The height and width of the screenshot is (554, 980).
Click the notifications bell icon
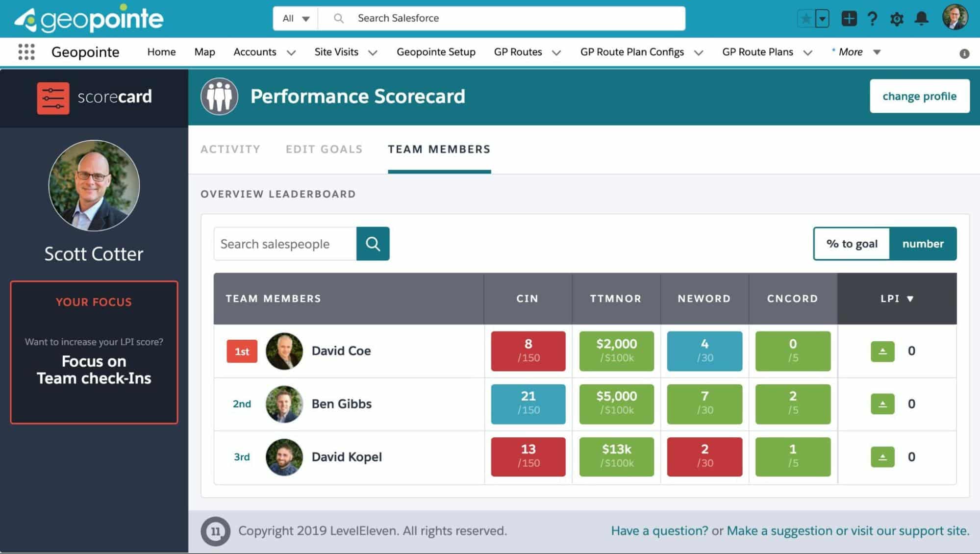tap(921, 19)
